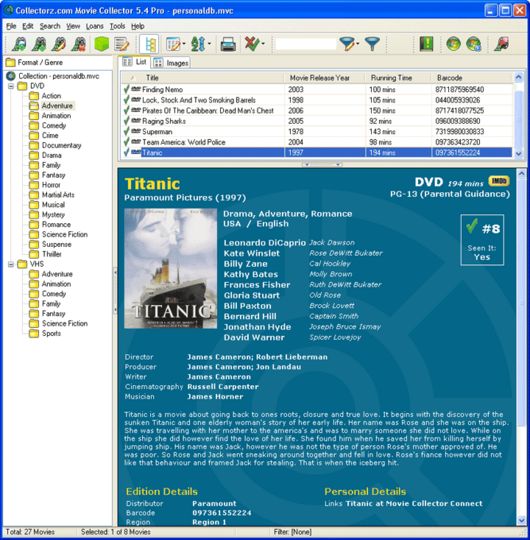Collapse the DVD tree node

point(11,86)
